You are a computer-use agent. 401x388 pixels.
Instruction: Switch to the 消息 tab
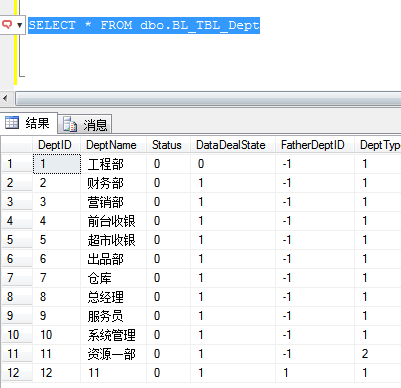point(85,125)
